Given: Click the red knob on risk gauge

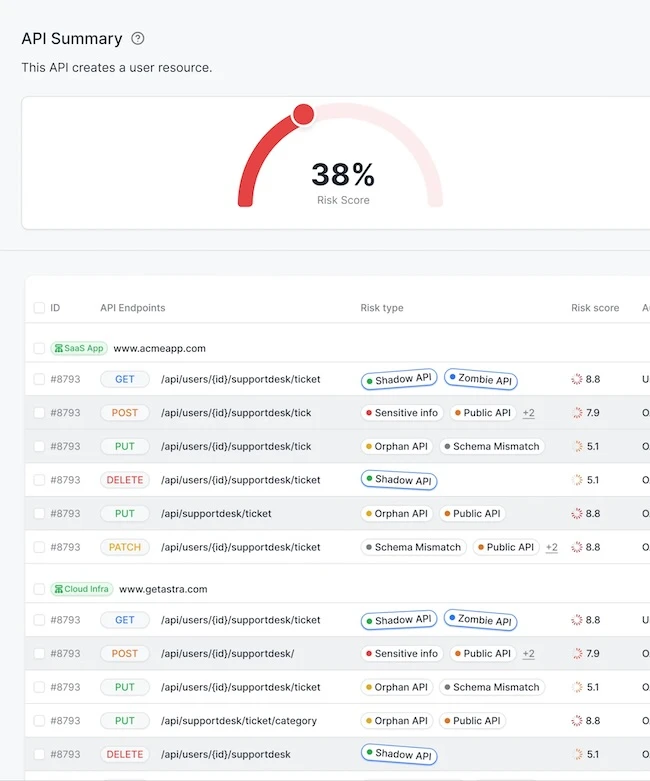Looking at the screenshot, I should (x=303, y=115).
